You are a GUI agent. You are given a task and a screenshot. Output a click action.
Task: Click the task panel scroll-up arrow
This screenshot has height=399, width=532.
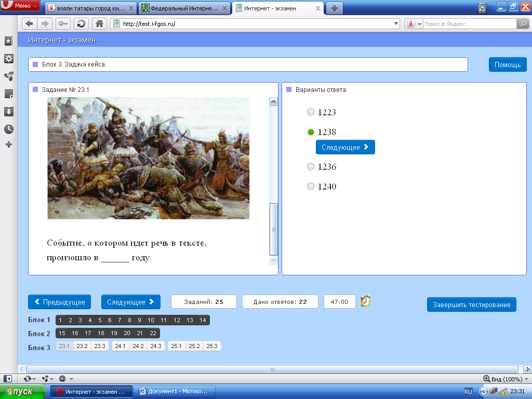(273, 101)
